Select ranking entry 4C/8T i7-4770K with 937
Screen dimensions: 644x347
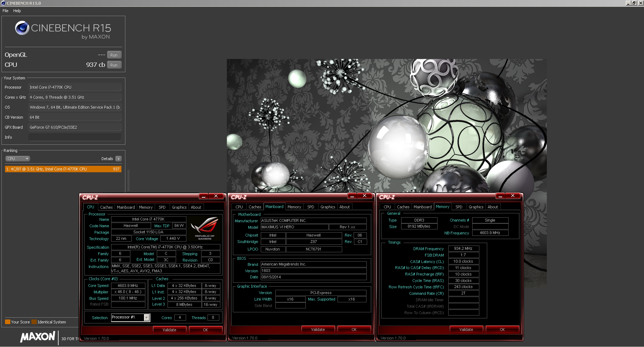click(x=63, y=169)
